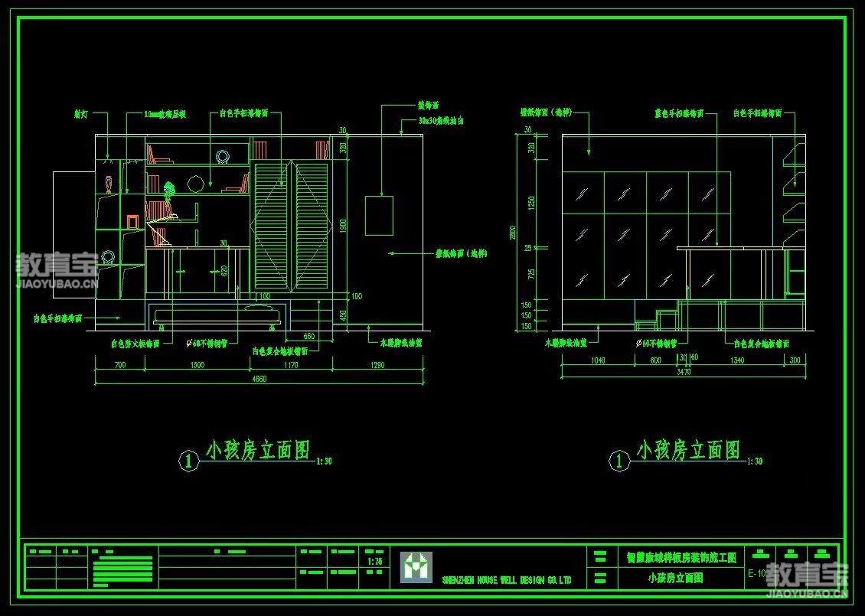Select the 30x30 corner line annotation
This screenshot has height=616, width=865.
(x=442, y=121)
